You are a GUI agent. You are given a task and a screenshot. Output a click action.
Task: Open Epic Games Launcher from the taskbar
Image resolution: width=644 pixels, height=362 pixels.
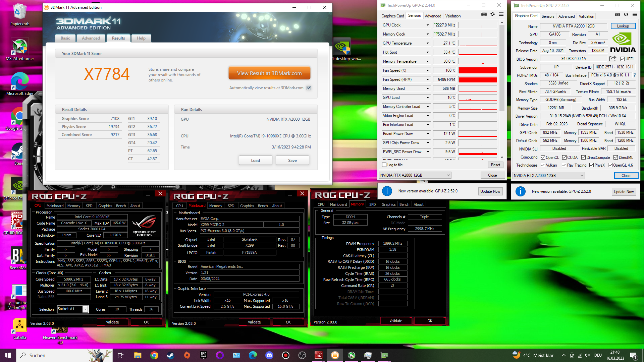203,355
